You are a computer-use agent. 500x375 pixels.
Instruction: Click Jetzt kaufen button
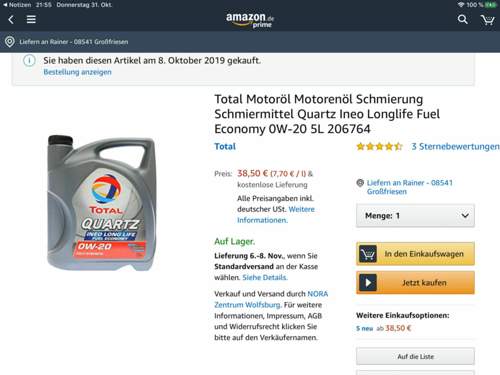click(415, 283)
